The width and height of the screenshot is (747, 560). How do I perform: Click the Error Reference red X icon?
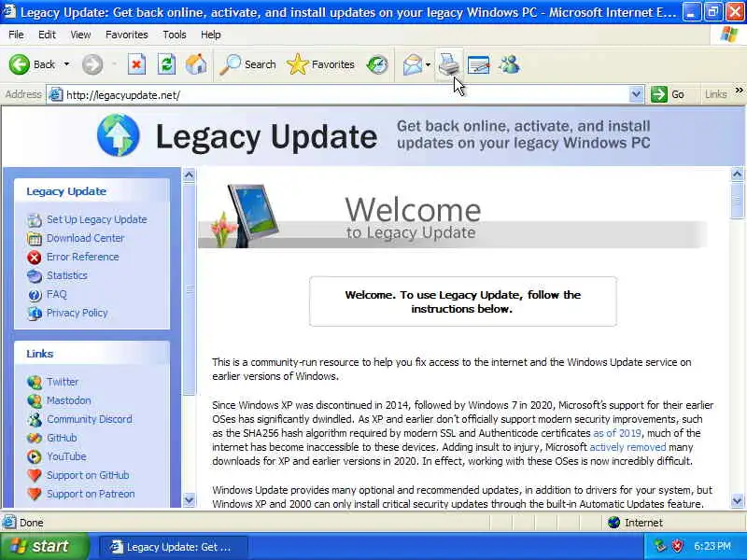pyautogui.click(x=35, y=258)
